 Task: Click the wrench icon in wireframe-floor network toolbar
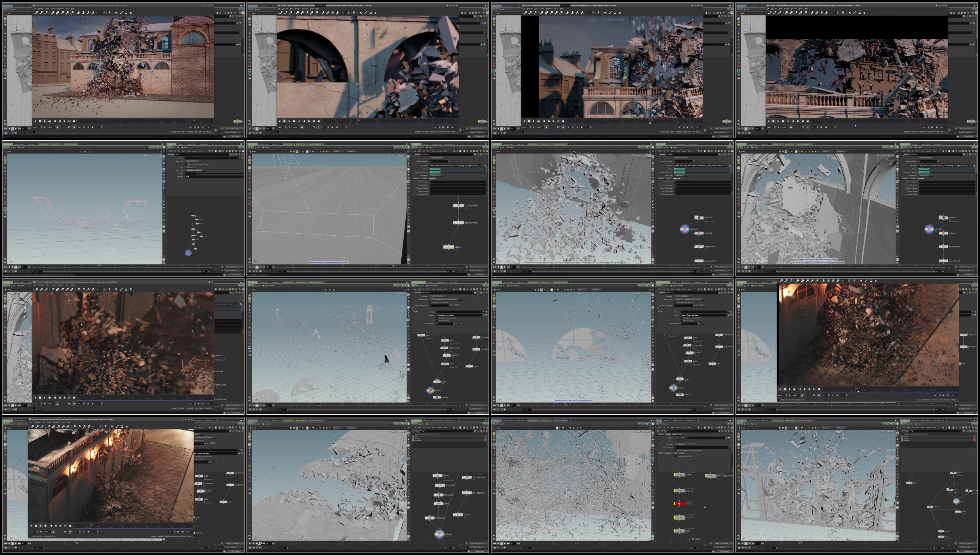point(454,151)
